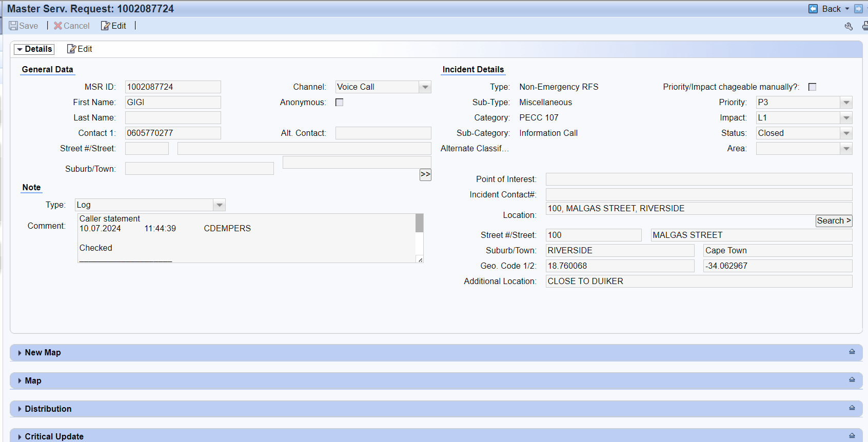Image resolution: width=868 pixels, height=442 pixels.
Task: Click the Miscellaneous sub-type text
Action: click(x=545, y=103)
